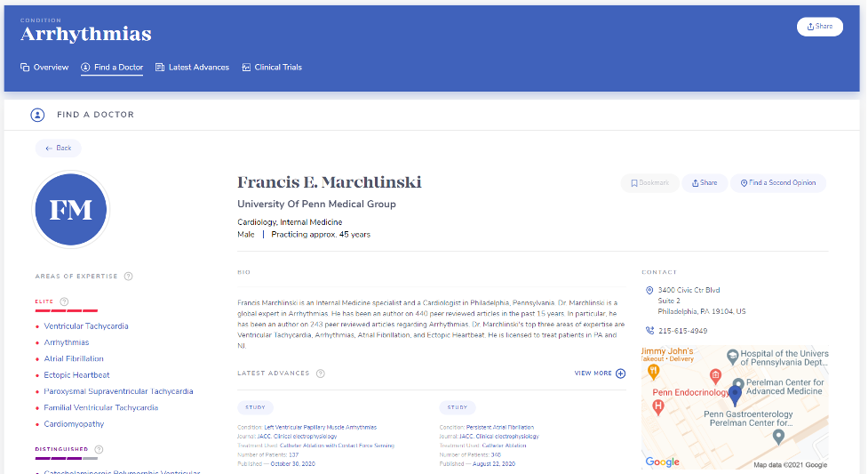Open the Ventricular Tachycardia expertise link
The width and height of the screenshot is (868, 474).
click(x=86, y=326)
